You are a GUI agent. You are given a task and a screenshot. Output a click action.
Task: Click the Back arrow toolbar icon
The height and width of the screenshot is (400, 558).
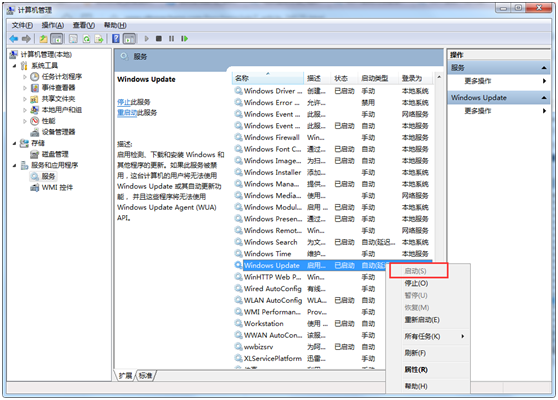pyautogui.click(x=14, y=38)
